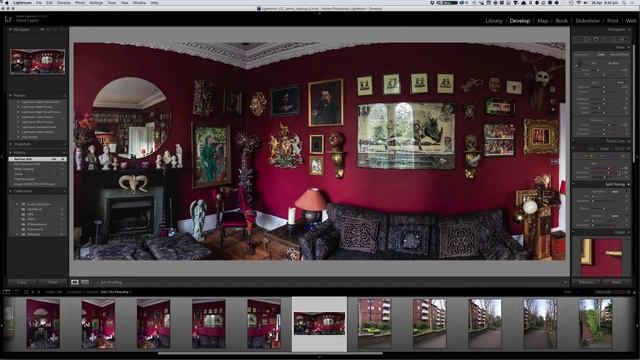The height and width of the screenshot is (360, 640).
Task: Toggle the Split Toning panel switch
Action: [573, 184]
